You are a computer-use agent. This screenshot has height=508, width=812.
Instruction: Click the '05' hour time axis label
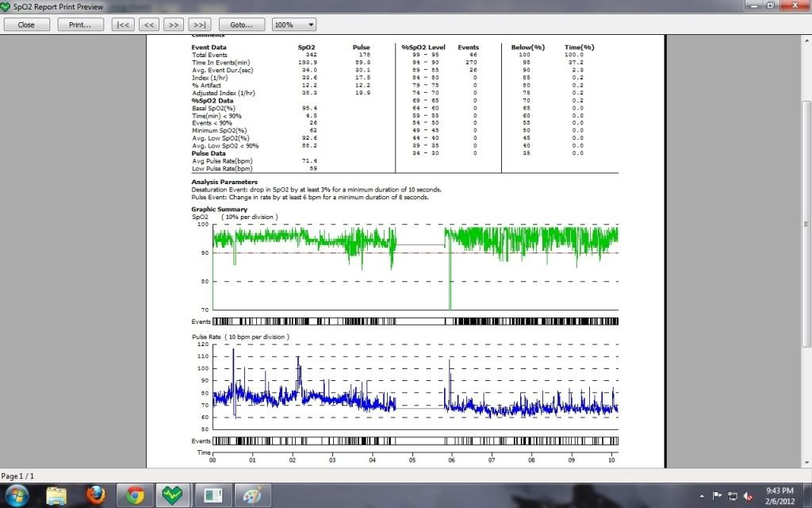412,460
